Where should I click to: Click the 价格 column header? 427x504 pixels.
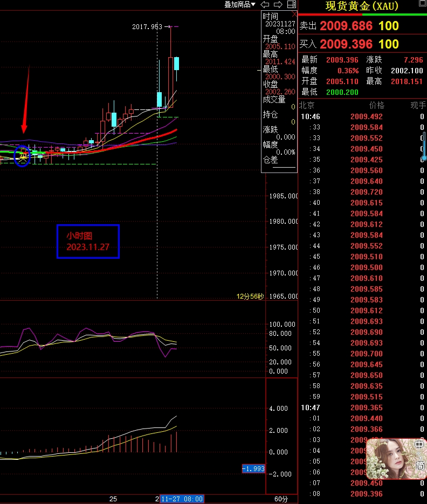click(376, 105)
